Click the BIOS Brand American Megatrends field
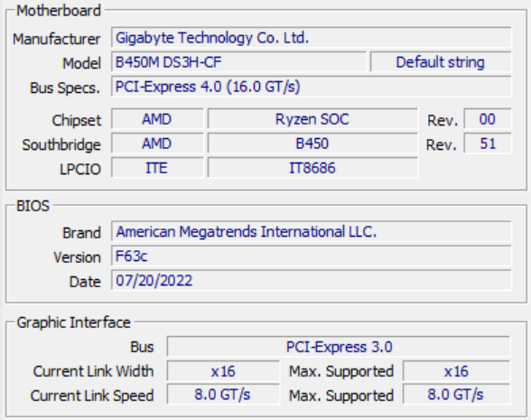The width and height of the screenshot is (531, 420). tap(312, 231)
